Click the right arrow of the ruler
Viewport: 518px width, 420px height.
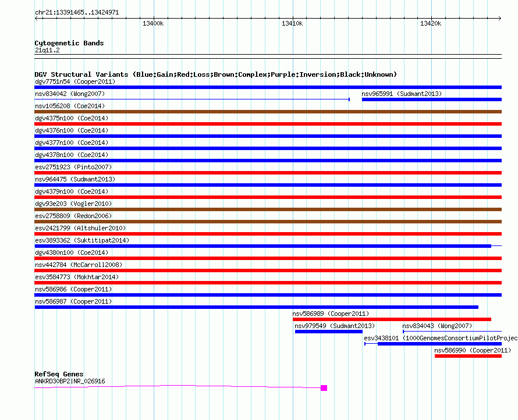pos(500,18)
